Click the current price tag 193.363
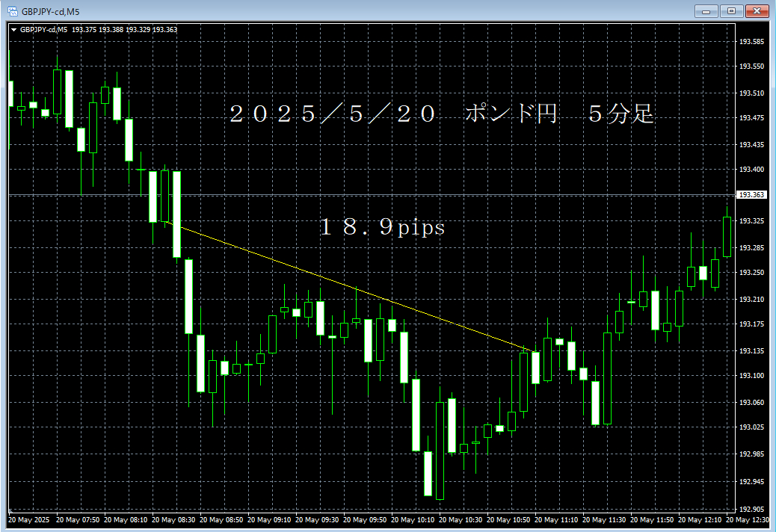The image size is (776, 532). pos(752,195)
